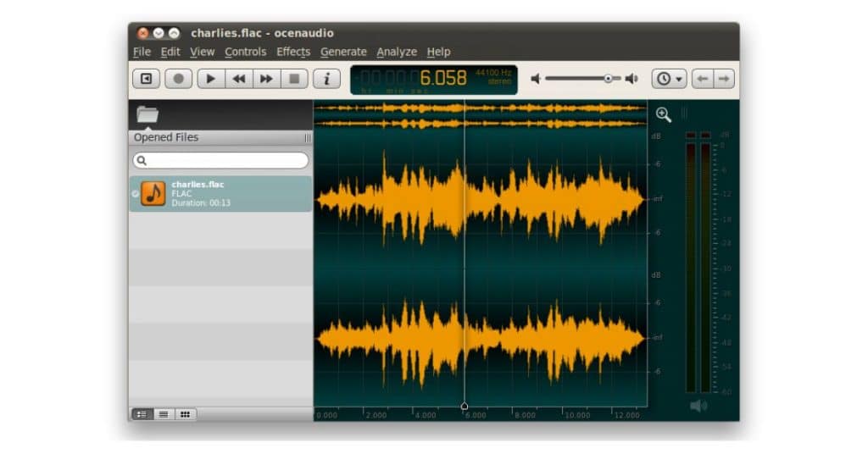The width and height of the screenshot is (868, 454).
Task: Open the Generate menu
Action: point(343,52)
